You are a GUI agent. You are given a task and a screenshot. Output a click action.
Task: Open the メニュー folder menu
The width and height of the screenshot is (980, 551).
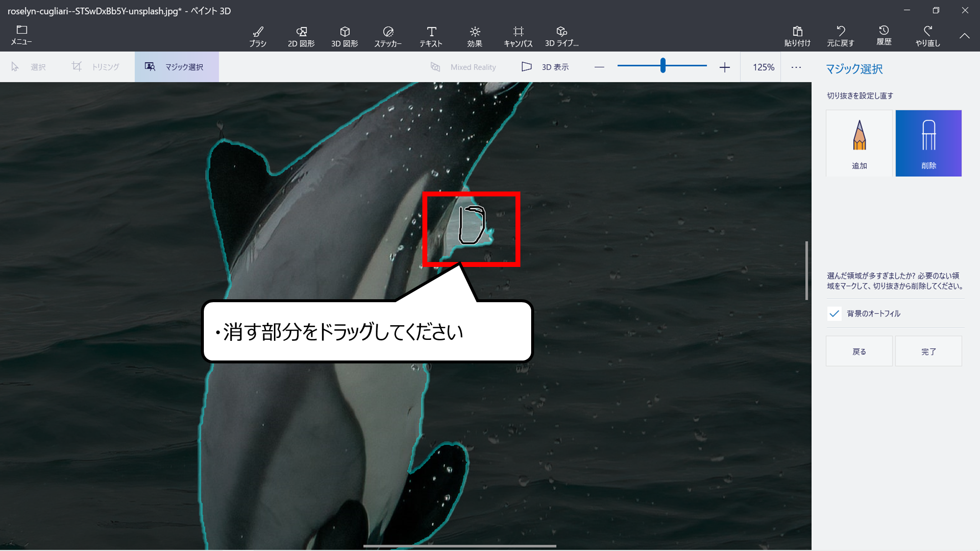point(22,36)
